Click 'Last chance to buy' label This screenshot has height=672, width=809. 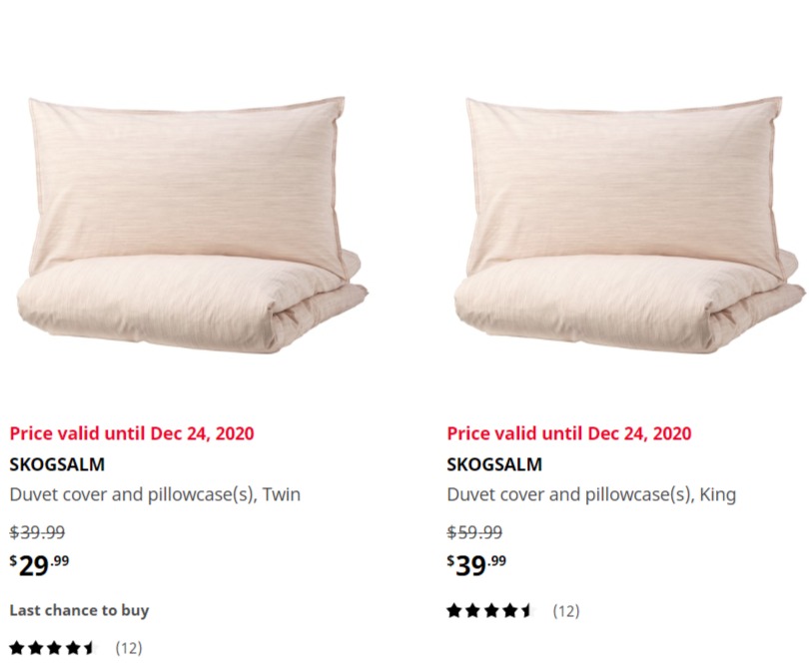click(x=80, y=610)
